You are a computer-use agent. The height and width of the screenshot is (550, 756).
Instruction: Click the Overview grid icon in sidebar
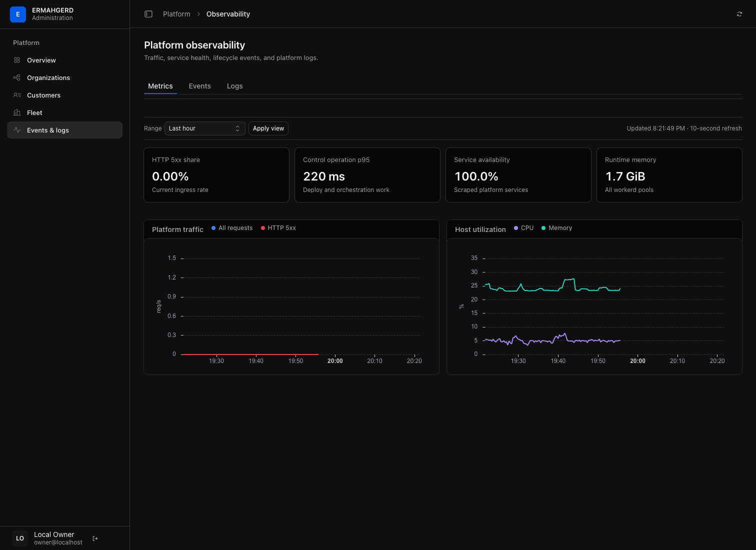point(17,60)
